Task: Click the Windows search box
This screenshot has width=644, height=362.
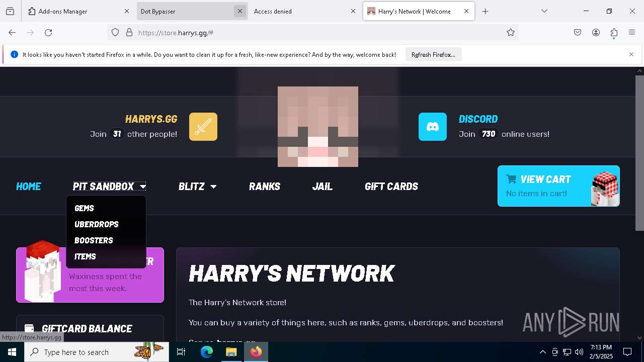Action: (97, 352)
